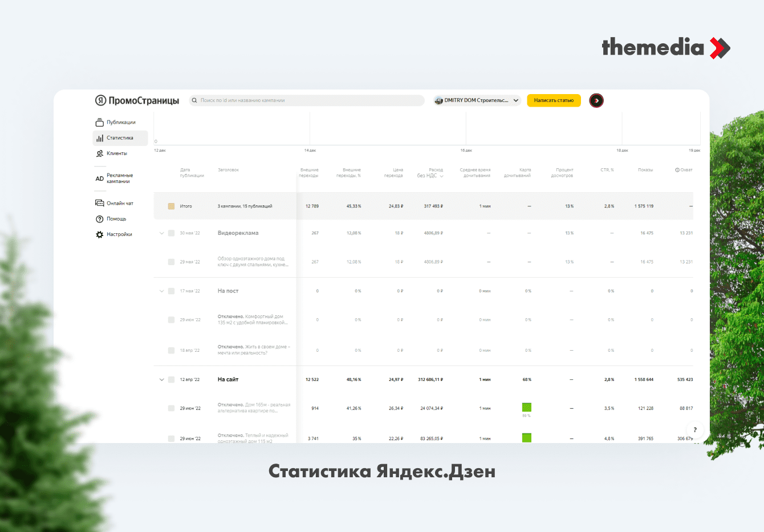The image size is (764, 532).
Task: Check the box for Обзор одноэтажного дома publication
Action: 171,262
